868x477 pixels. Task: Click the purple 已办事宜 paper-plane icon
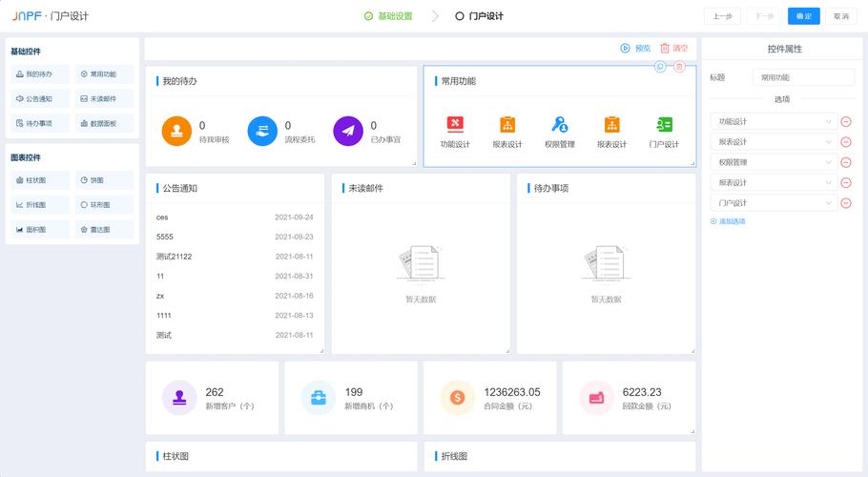click(348, 132)
